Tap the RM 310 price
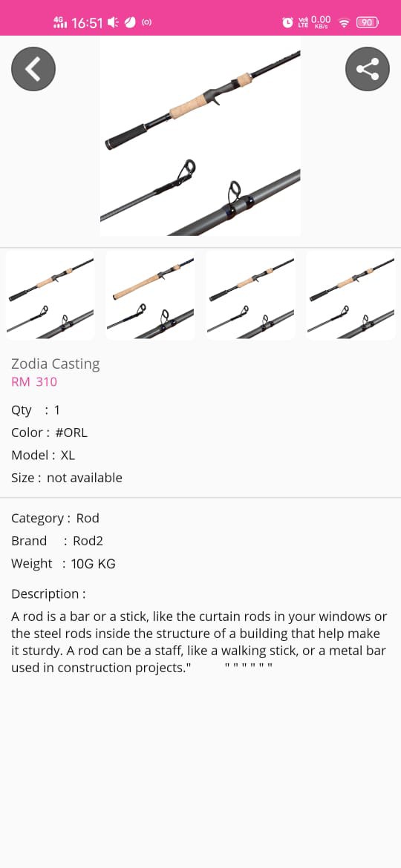Image resolution: width=401 pixels, height=868 pixels. pyautogui.click(x=34, y=381)
